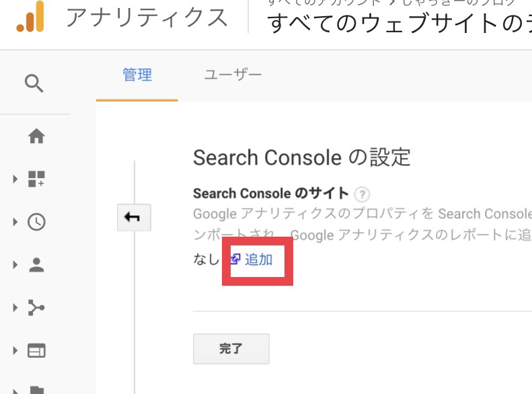The width and height of the screenshot is (532, 394).
Task: Open Behavior reports layout icon
Action: click(x=36, y=350)
